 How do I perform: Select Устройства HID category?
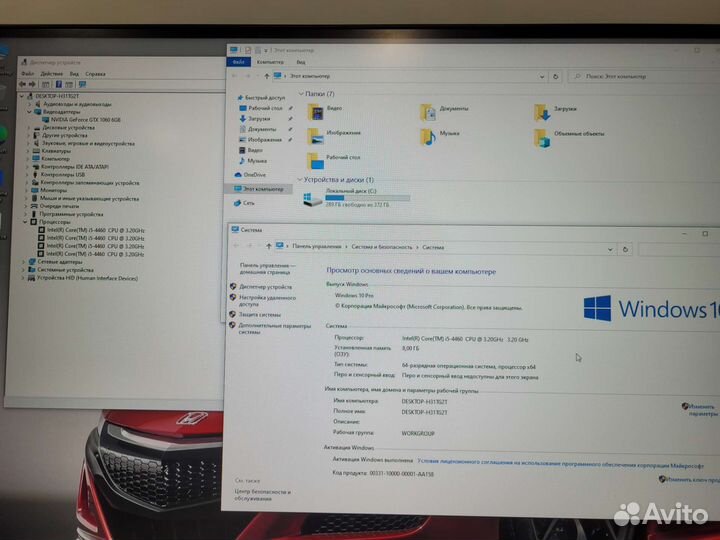[x=87, y=278]
